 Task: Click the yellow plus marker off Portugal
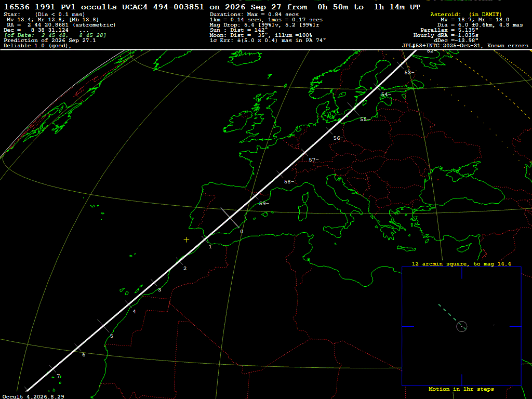187,240
